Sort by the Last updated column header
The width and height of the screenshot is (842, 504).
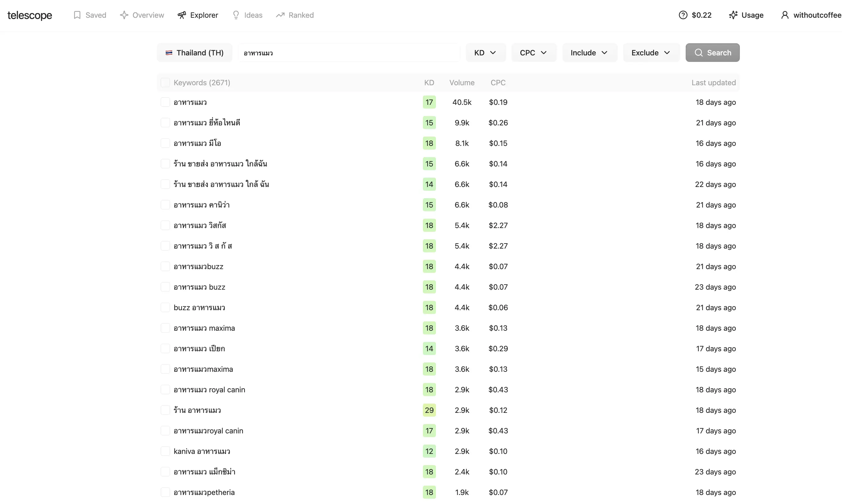713,82
